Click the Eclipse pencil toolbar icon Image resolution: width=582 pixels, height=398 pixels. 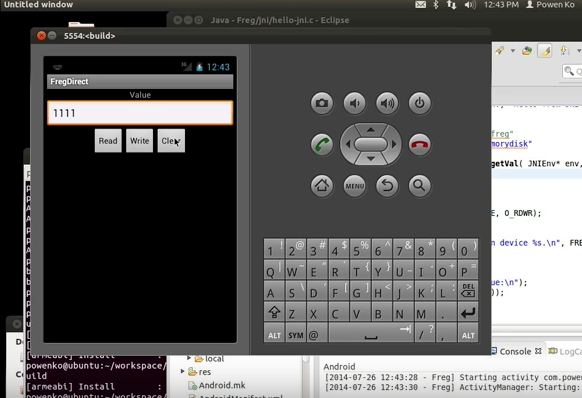point(499,50)
